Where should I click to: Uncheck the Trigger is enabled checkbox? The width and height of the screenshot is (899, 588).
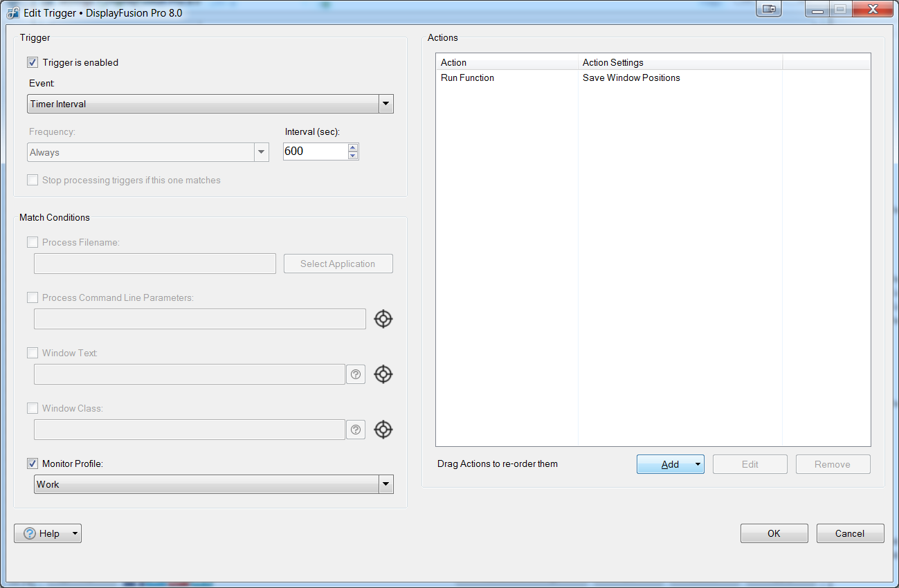click(33, 62)
